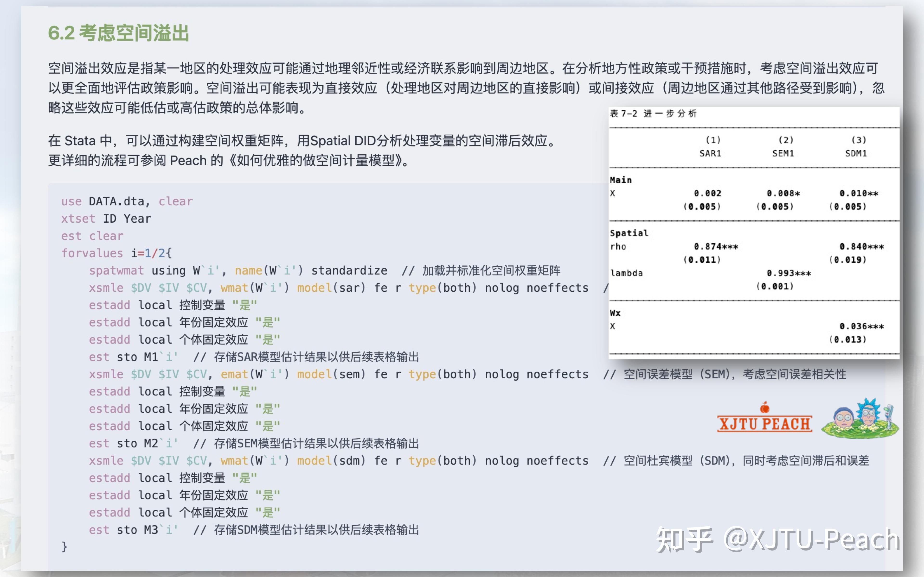This screenshot has width=924, height=577.
Task: Click the SEM1 column header
Action: [x=784, y=154]
